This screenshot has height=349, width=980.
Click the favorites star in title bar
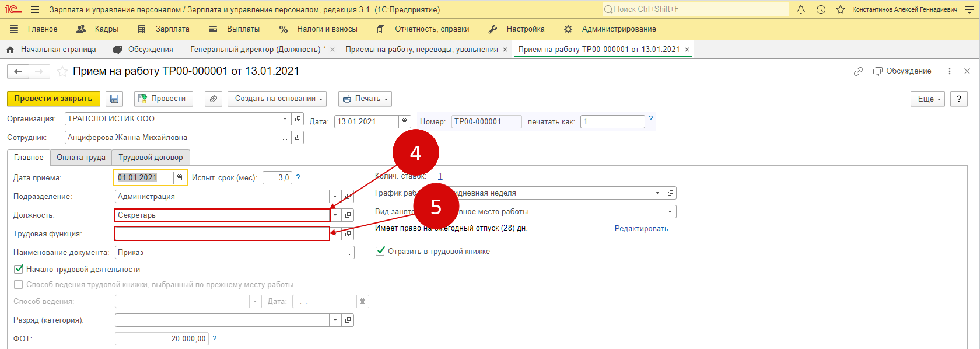841,9
